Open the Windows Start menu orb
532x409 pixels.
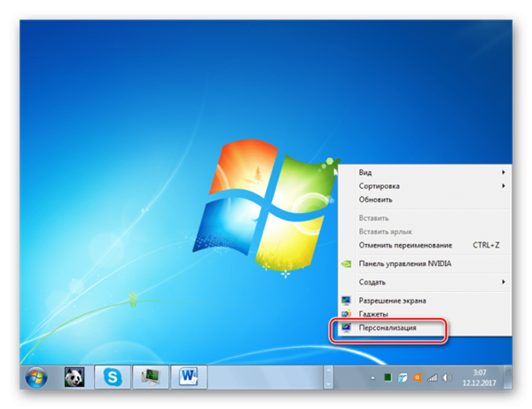(x=36, y=377)
